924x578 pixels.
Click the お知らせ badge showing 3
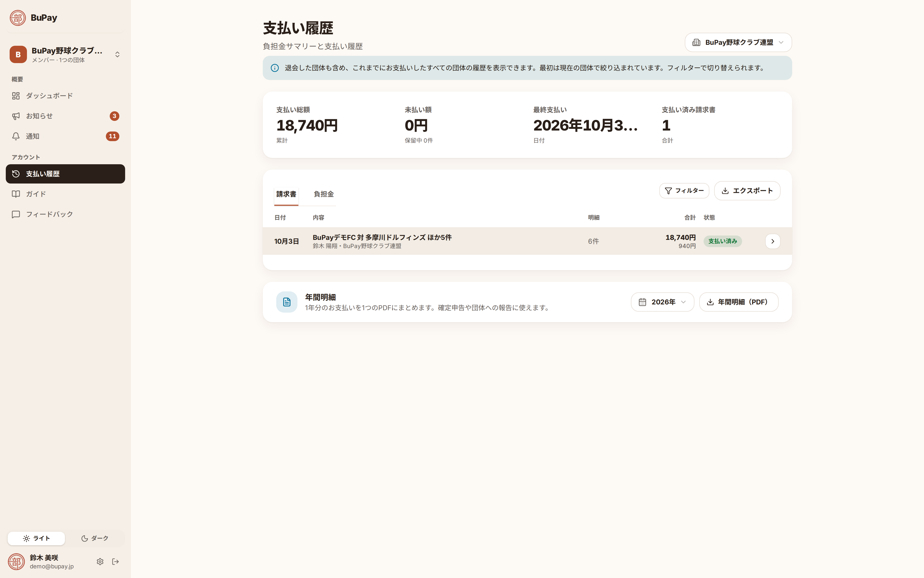point(114,116)
